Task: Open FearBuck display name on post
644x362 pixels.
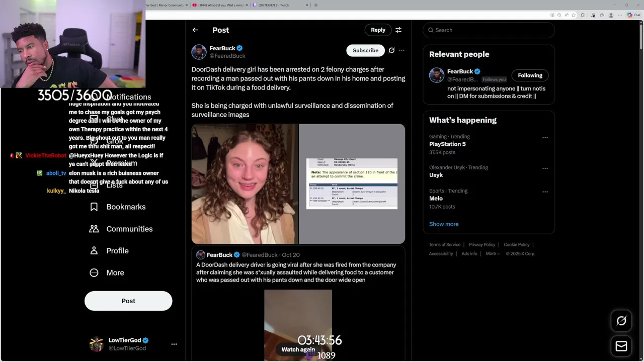Action: 222,48
